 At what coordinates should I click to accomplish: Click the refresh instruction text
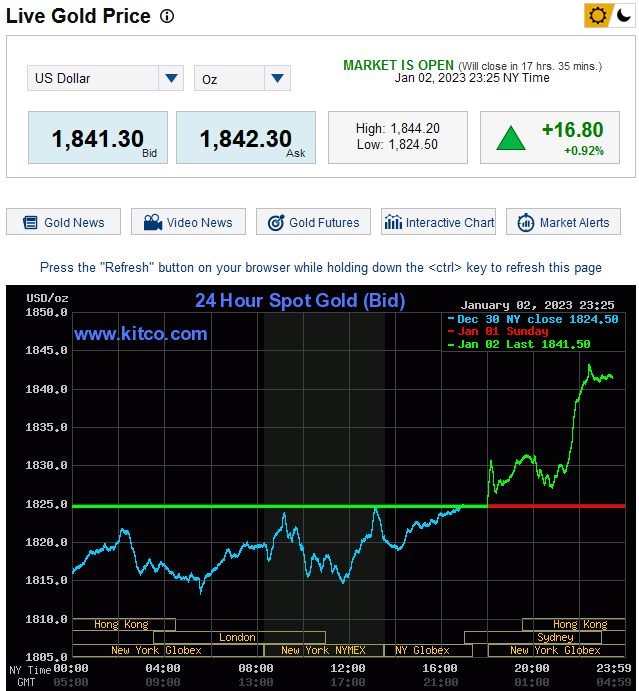coord(321,267)
